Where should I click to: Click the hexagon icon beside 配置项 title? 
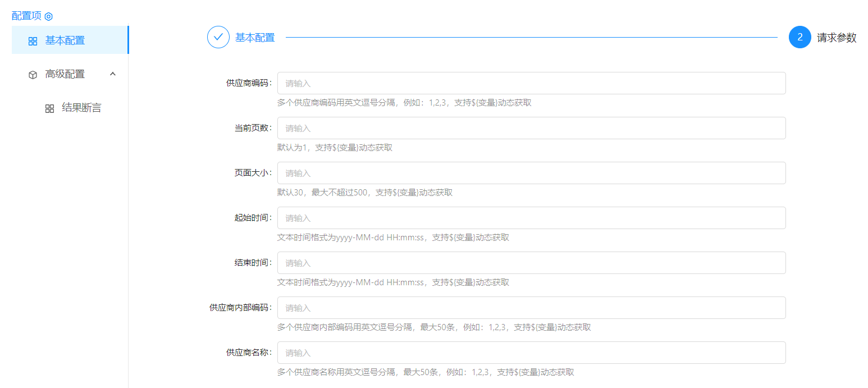click(x=48, y=16)
